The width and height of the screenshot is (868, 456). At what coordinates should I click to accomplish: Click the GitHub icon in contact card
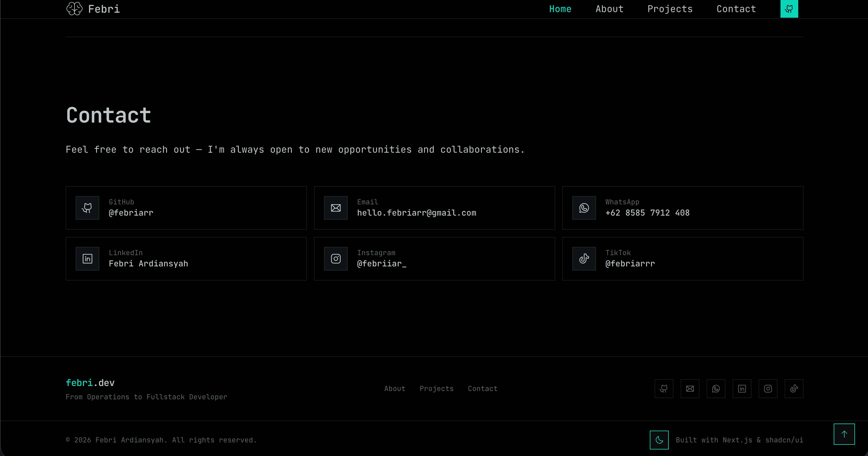pos(87,208)
